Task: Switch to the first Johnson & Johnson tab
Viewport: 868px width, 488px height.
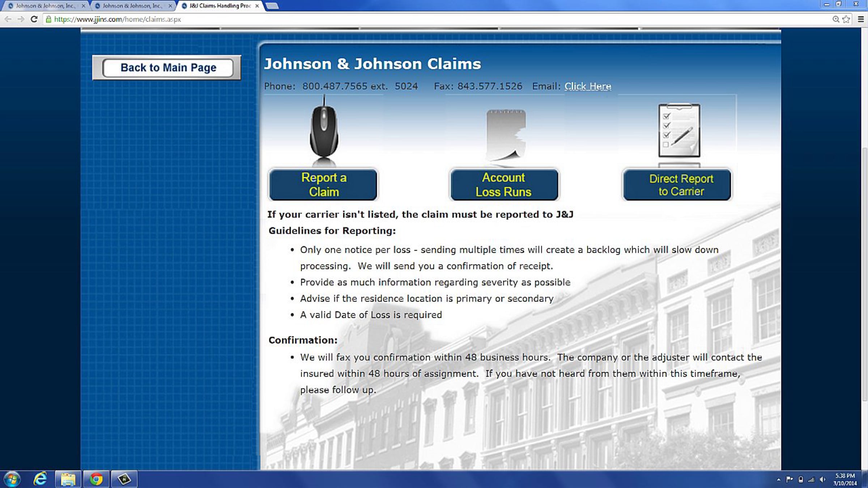Action: click(x=45, y=6)
